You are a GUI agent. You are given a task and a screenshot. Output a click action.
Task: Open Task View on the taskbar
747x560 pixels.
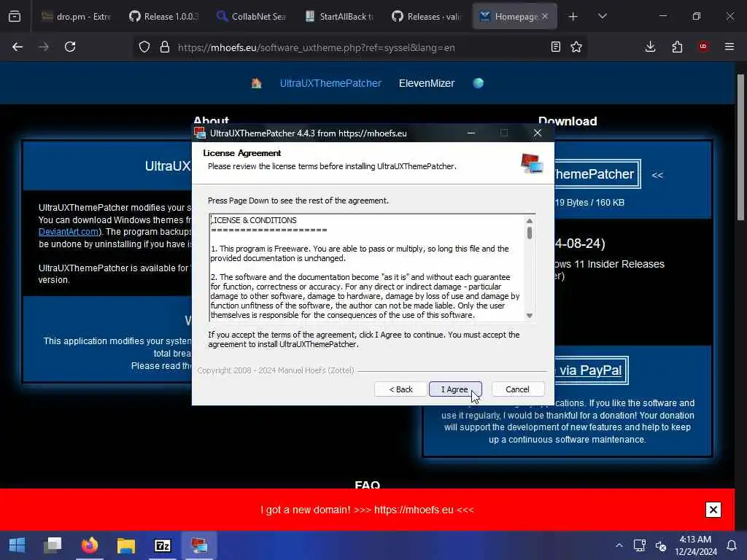[53, 545]
